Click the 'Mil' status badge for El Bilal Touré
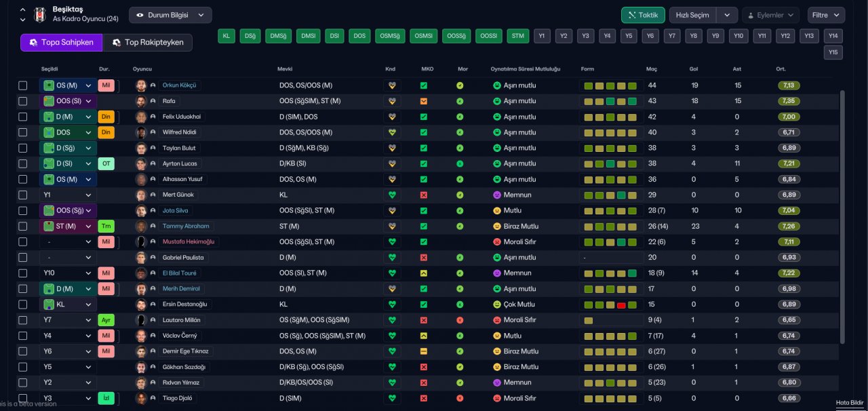Screen dimensions: 868x411 [106, 273]
